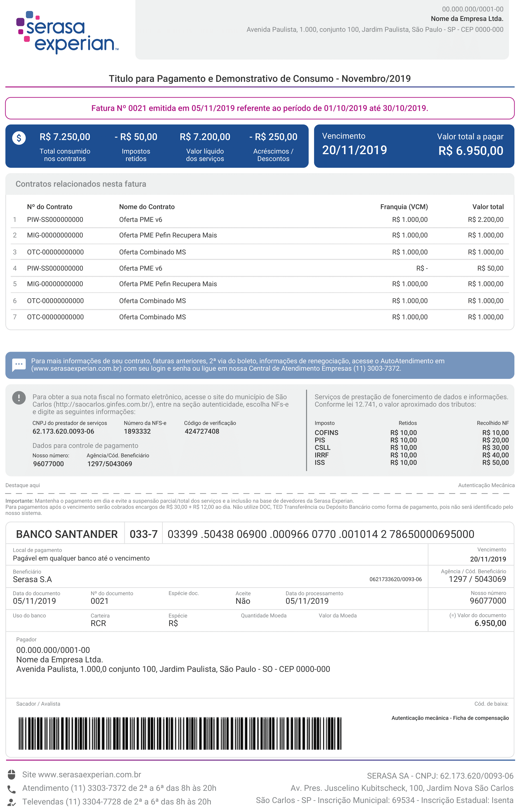Image resolution: width=520 pixels, height=812 pixels.
Task: Click Data do processamento 05/11/2019
Action: click(x=307, y=601)
